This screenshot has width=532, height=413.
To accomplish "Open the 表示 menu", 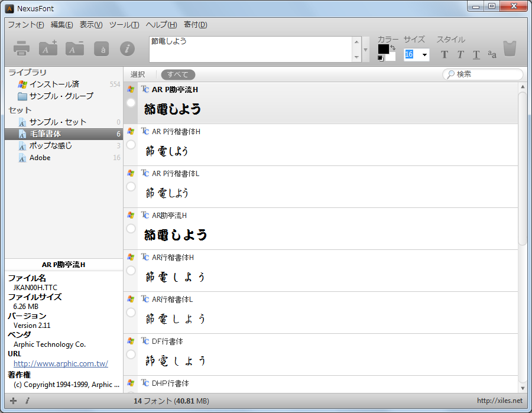I will [91, 25].
